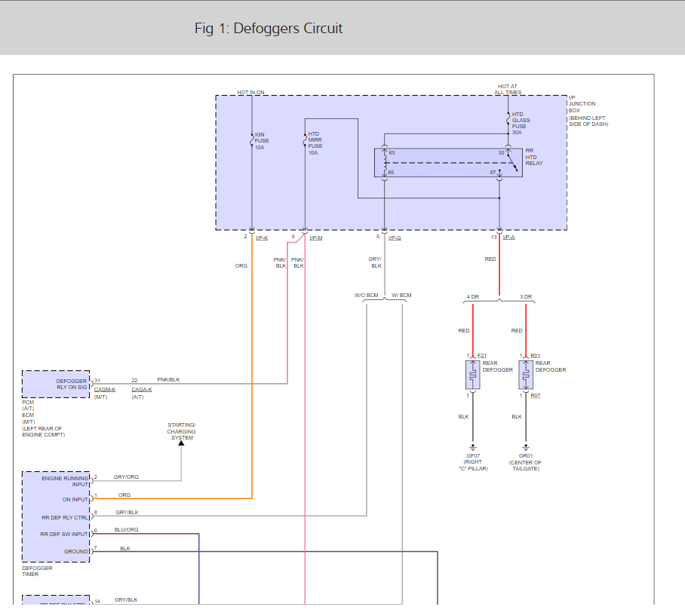Image resolution: width=685 pixels, height=616 pixels.
Task: Click relay terminal 86 number
Action: click(391, 173)
